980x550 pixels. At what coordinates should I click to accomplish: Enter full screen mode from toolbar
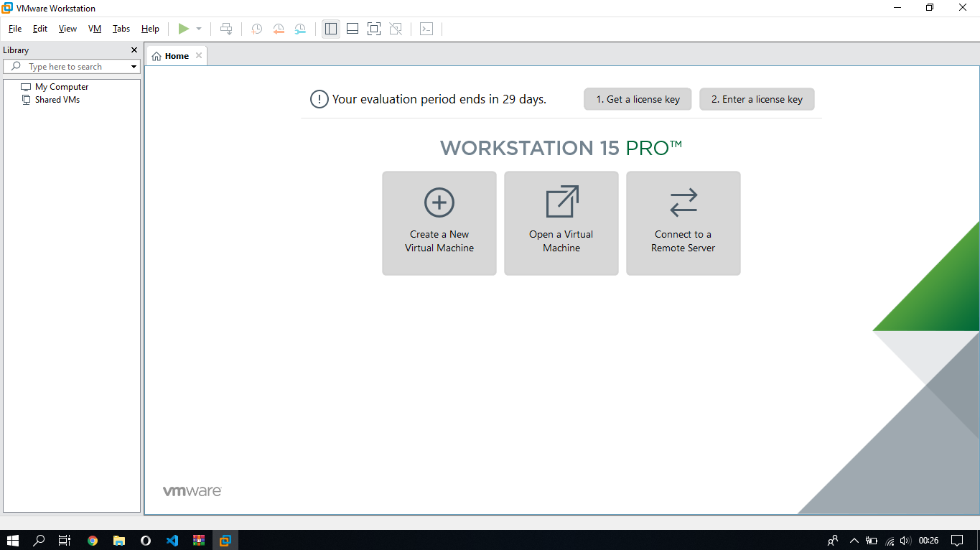click(373, 29)
